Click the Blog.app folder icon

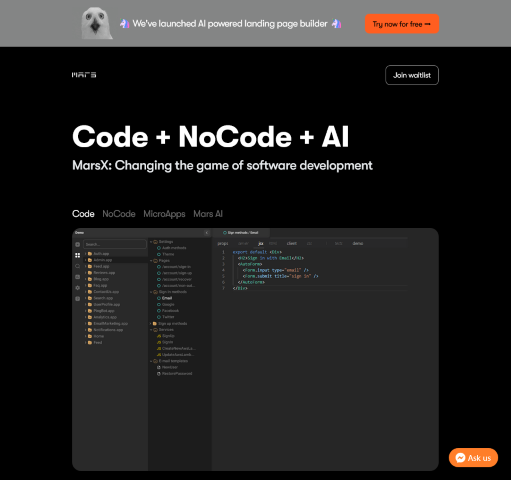pyautogui.click(x=90, y=279)
